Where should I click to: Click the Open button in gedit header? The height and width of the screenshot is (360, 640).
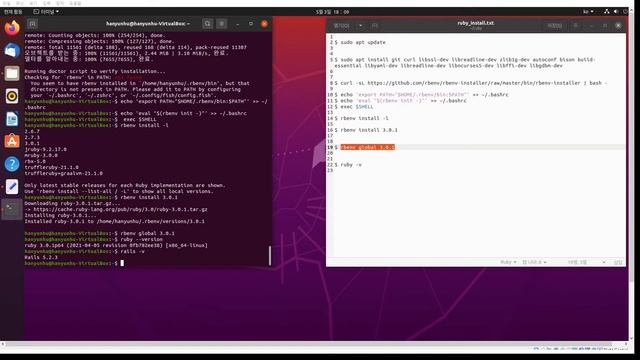pyautogui.click(x=341, y=26)
